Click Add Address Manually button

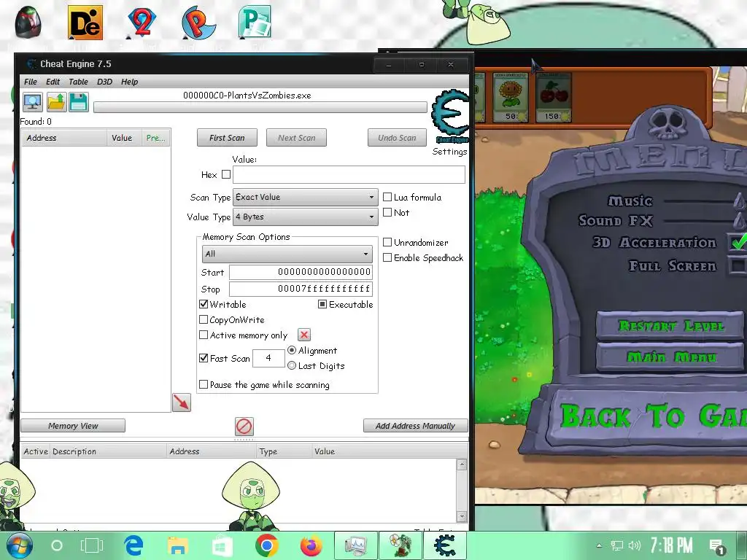pyautogui.click(x=415, y=426)
